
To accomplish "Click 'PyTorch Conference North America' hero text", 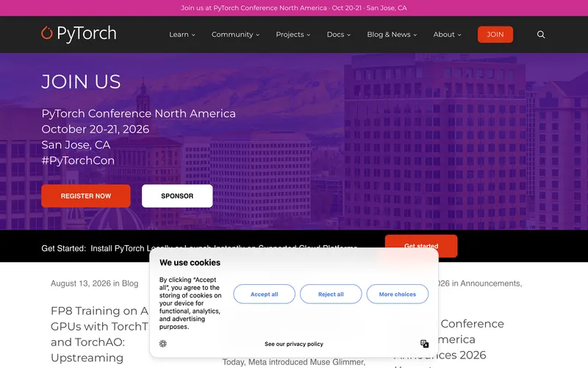I will tap(138, 113).
